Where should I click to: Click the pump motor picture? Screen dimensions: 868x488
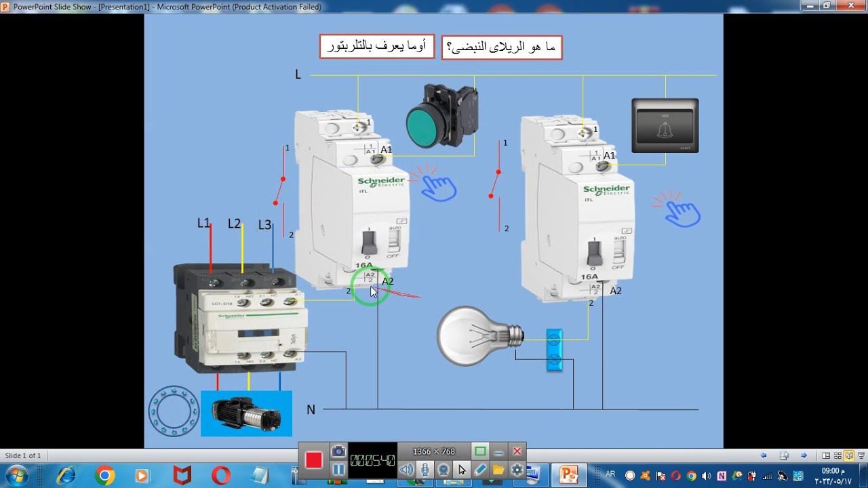point(246,413)
